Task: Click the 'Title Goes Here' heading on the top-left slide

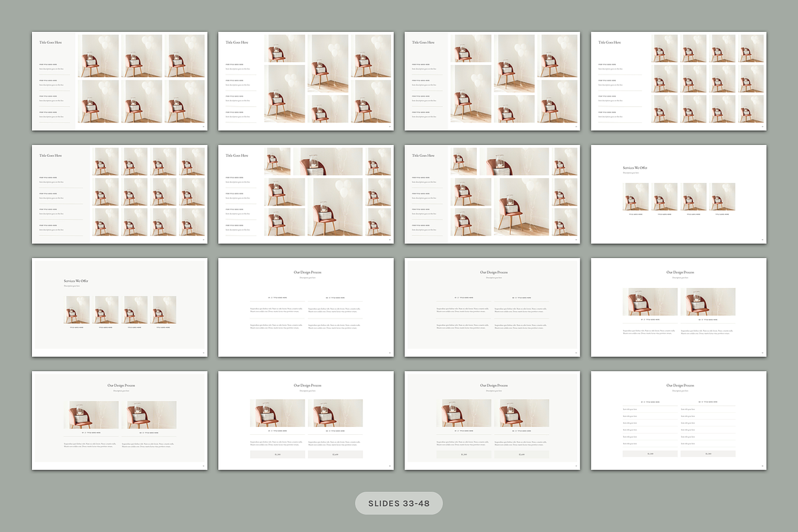Action: click(52, 43)
